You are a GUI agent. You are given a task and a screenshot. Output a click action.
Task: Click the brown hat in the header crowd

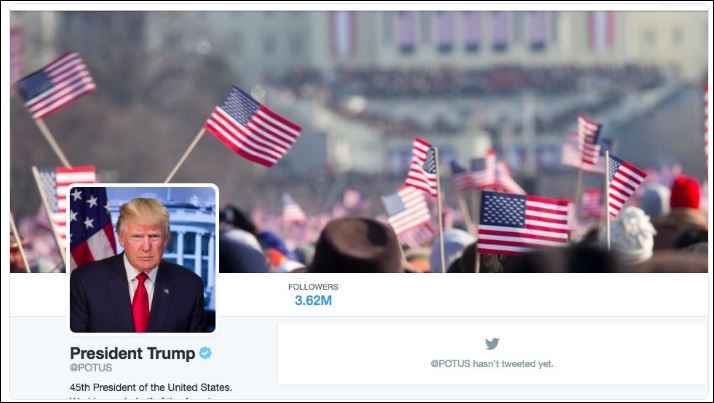click(357, 246)
